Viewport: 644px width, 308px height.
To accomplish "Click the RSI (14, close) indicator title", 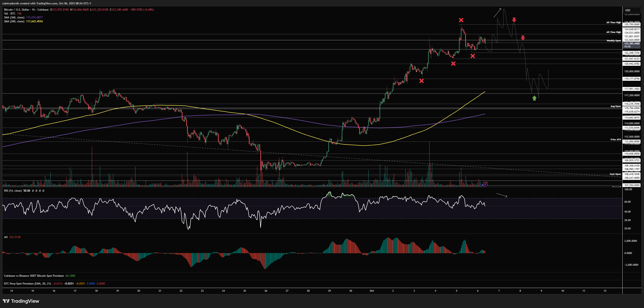I will click(x=13, y=191).
